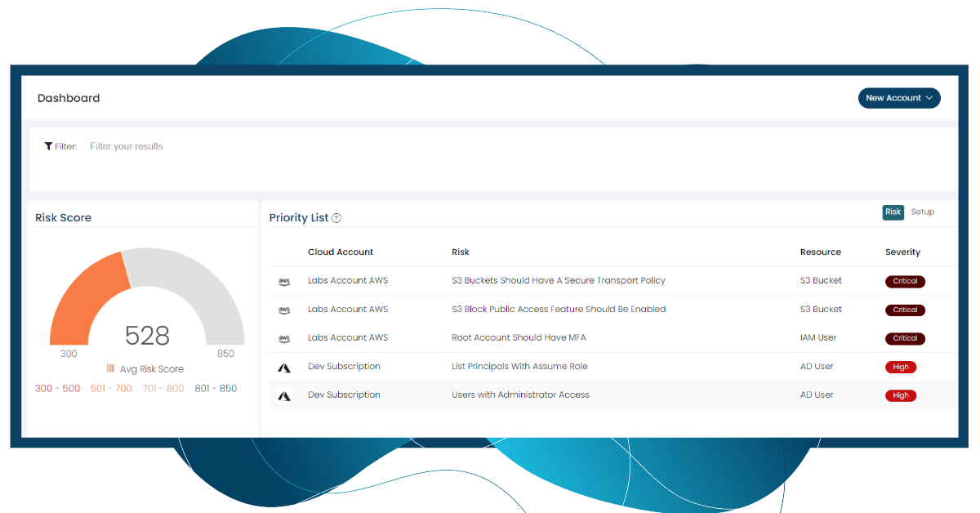The height and width of the screenshot is (513, 980).
Task: Click the Azure icon beside Dev Subscription
Action: [x=283, y=367]
